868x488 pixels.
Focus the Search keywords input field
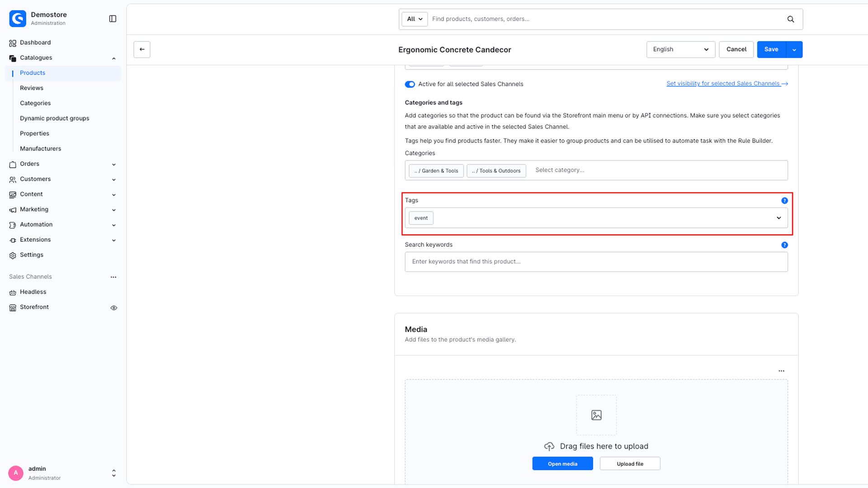(x=596, y=262)
